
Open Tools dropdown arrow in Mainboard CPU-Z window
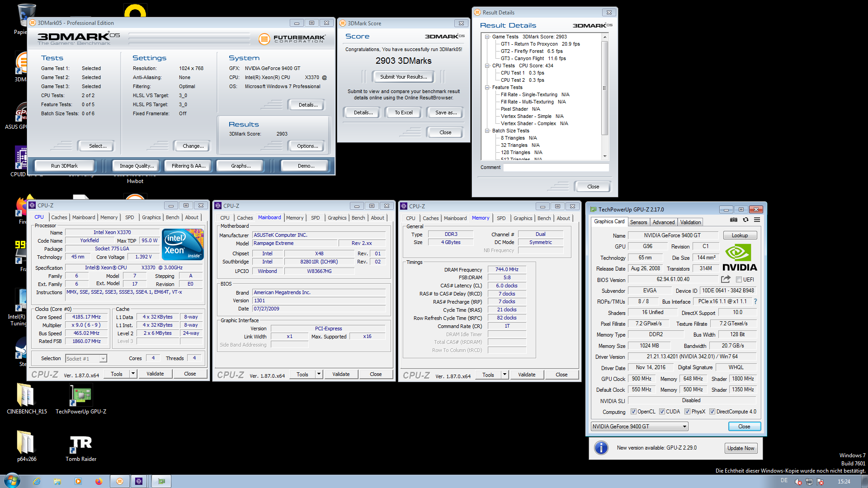(x=319, y=374)
